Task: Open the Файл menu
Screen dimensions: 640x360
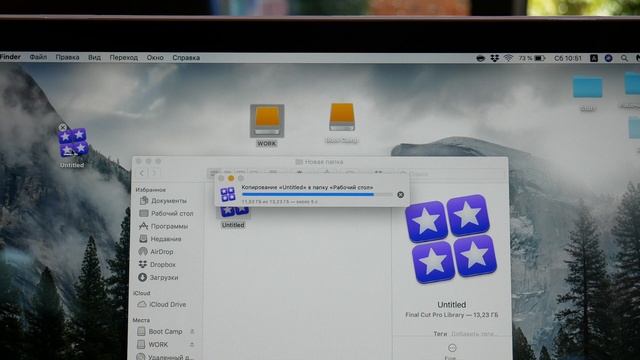Action: click(38, 58)
